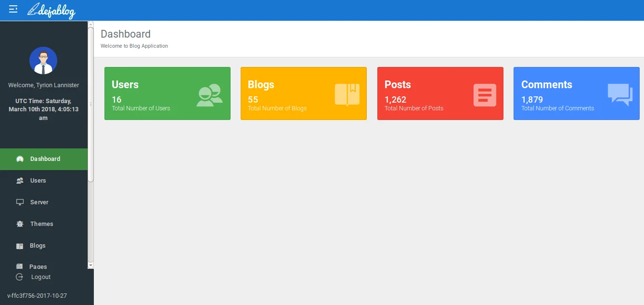Screen dimensions: 644x305
Task: Click the Logout link
Action: tap(41, 277)
